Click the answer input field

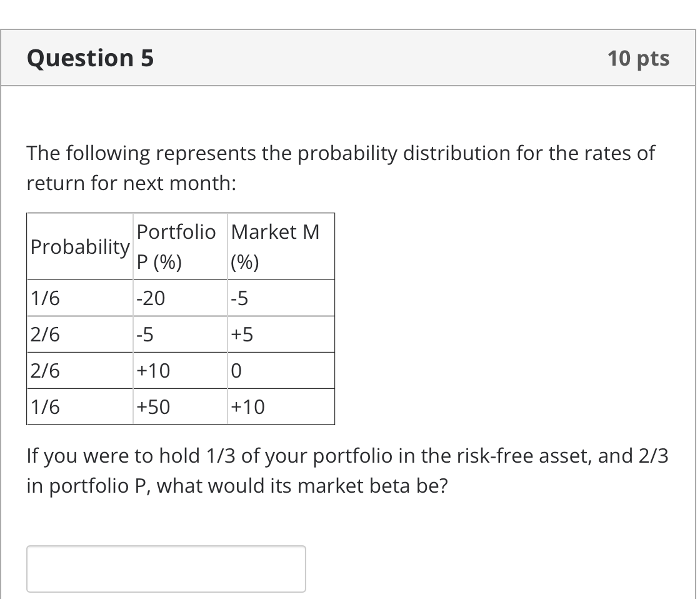(166, 568)
